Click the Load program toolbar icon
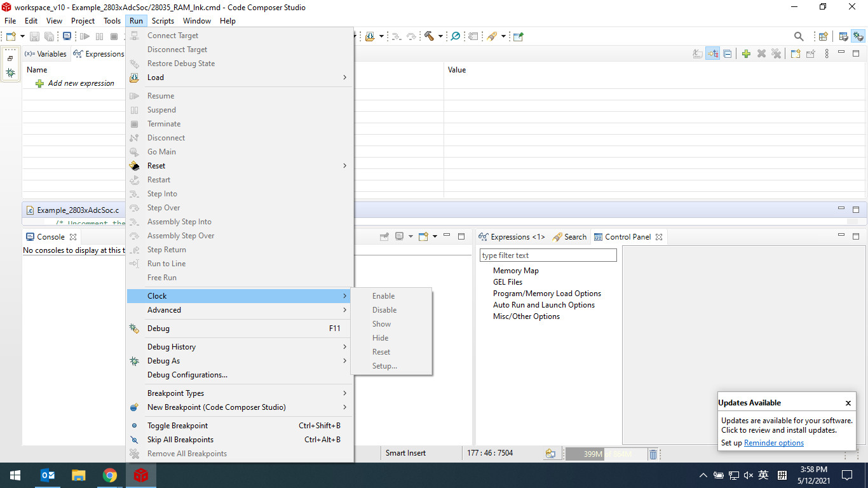 [370, 36]
